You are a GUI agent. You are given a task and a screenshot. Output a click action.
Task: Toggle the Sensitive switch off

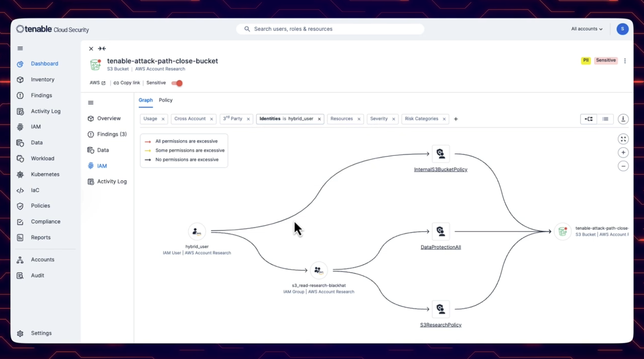(x=177, y=83)
